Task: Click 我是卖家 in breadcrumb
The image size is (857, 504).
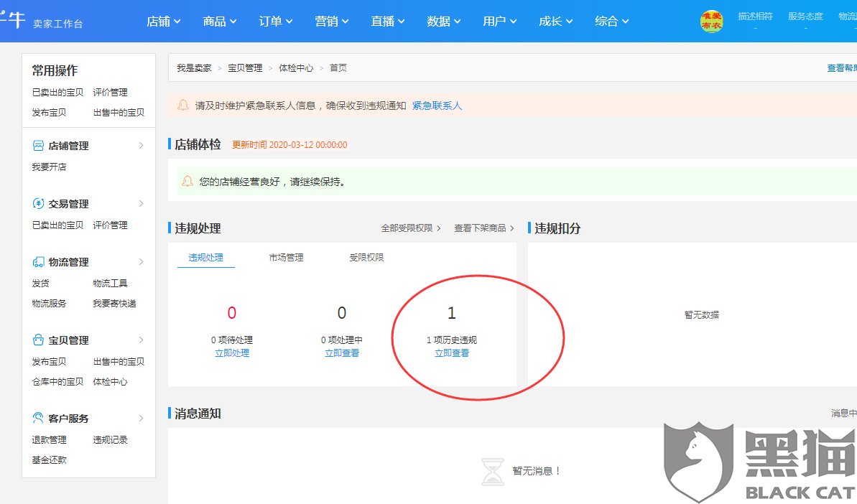Action: 194,67
